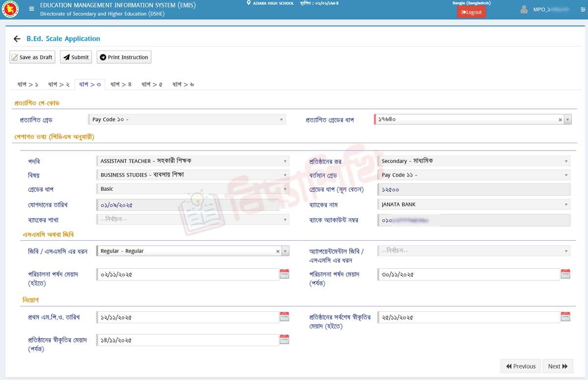Click the Save as Draft button
588x380 pixels.
32,57
